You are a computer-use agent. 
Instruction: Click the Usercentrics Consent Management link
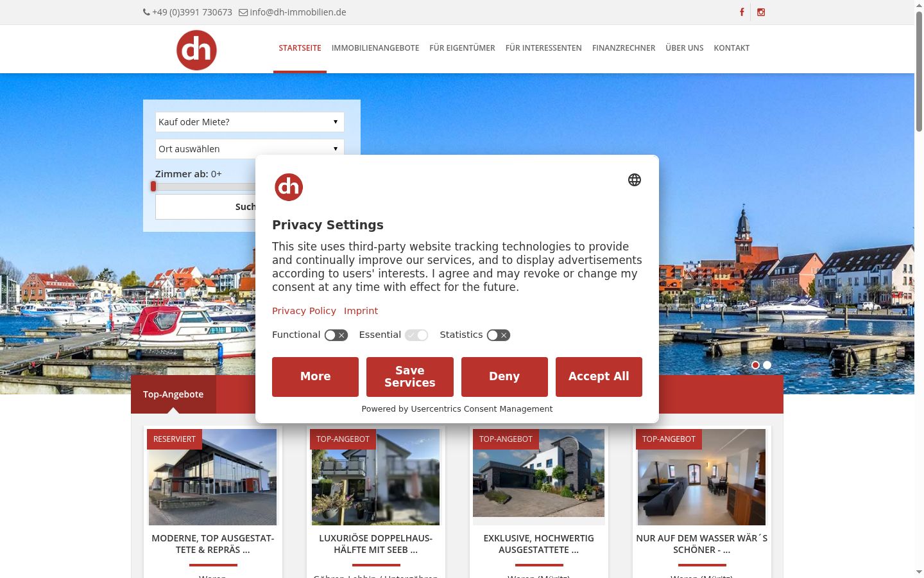482,409
